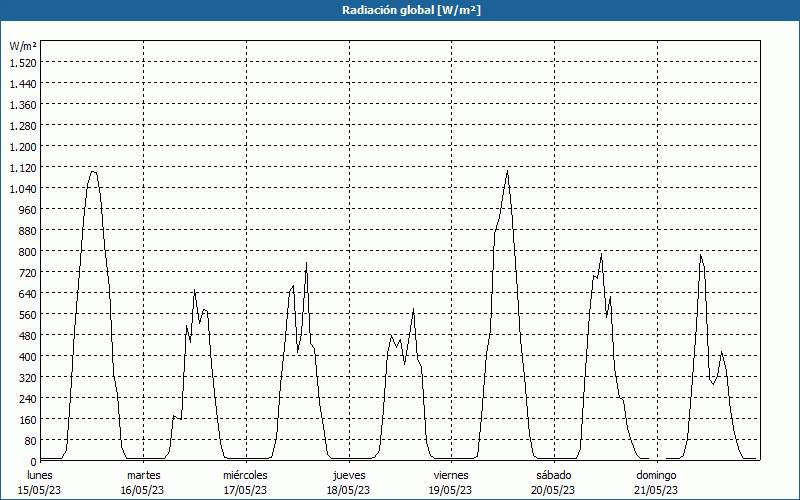Select the 720 y-axis value
The height and width of the screenshot is (500, 800).
[29, 273]
